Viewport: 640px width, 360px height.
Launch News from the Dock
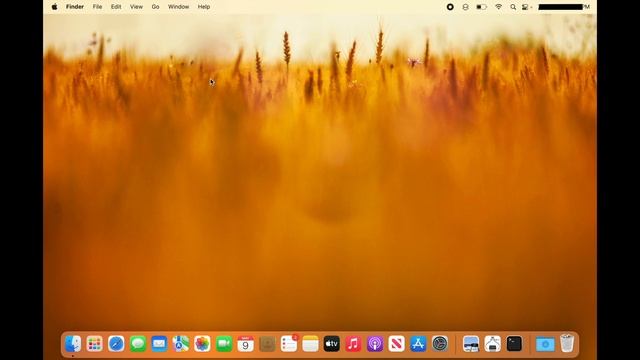coord(397,344)
